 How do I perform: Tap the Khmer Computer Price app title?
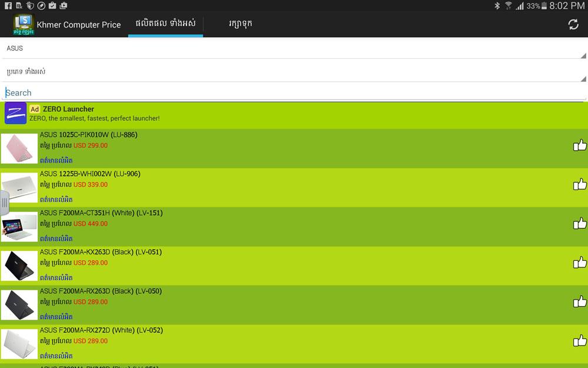click(79, 25)
